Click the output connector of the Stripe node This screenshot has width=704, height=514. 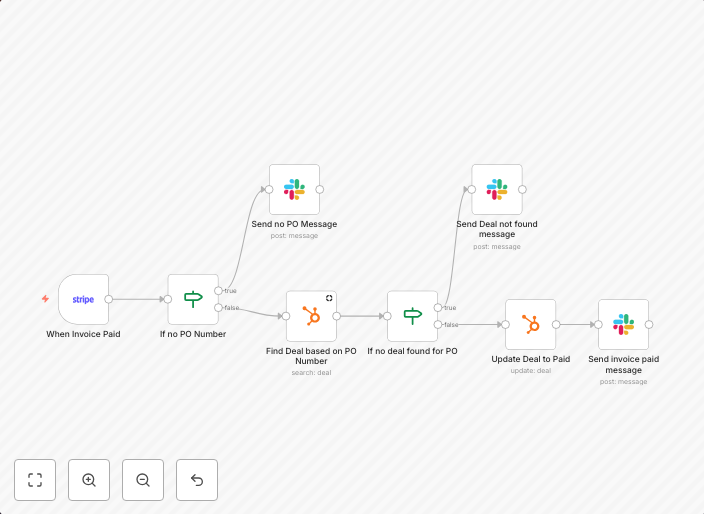coord(109,299)
